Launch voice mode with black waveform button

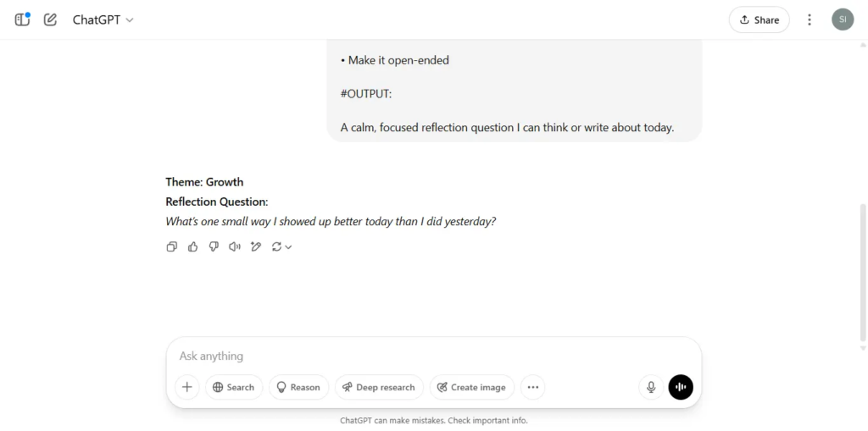coord(681,387)
